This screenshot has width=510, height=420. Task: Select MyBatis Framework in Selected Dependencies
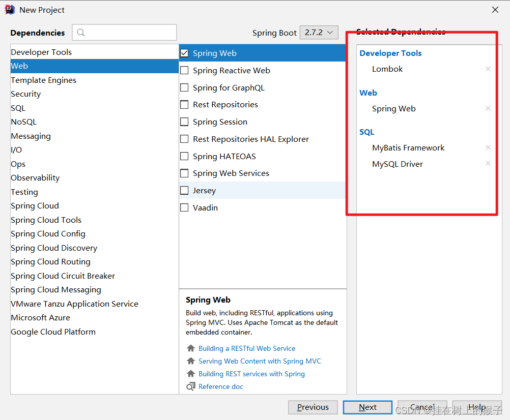pyautogui.click(x=408, y=148)
